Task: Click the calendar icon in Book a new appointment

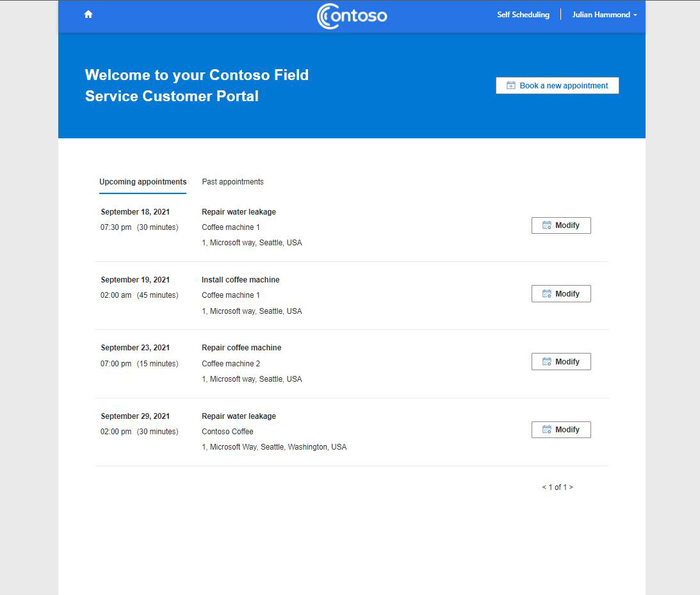Action: pos(510,85)
